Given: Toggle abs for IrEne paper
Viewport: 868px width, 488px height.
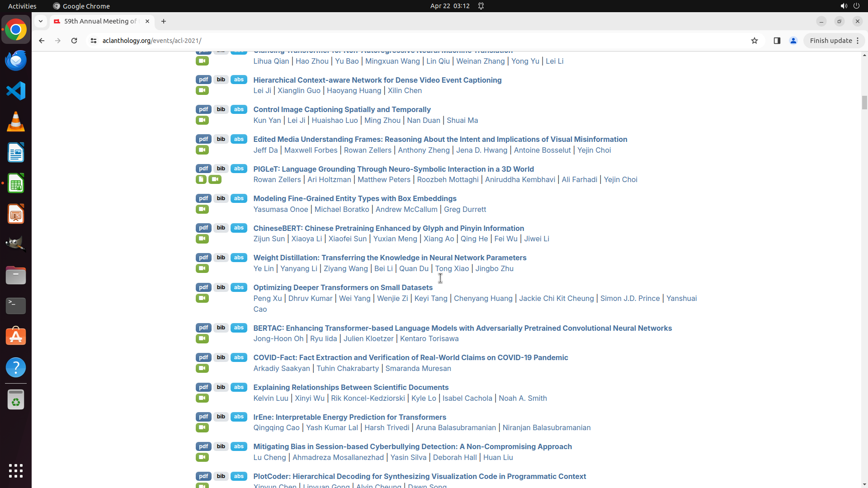Looking at the screenshot, I should tap(239, 417).
